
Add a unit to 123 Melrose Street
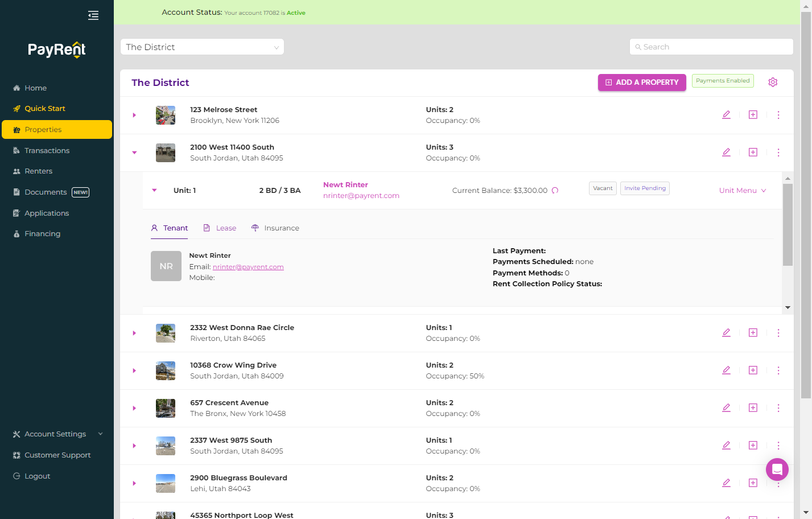click(753, 115)
